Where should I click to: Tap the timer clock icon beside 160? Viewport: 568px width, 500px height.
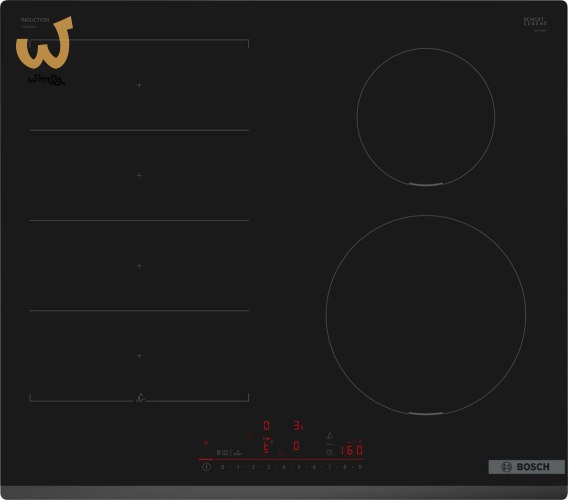click(x=329, y=452)
